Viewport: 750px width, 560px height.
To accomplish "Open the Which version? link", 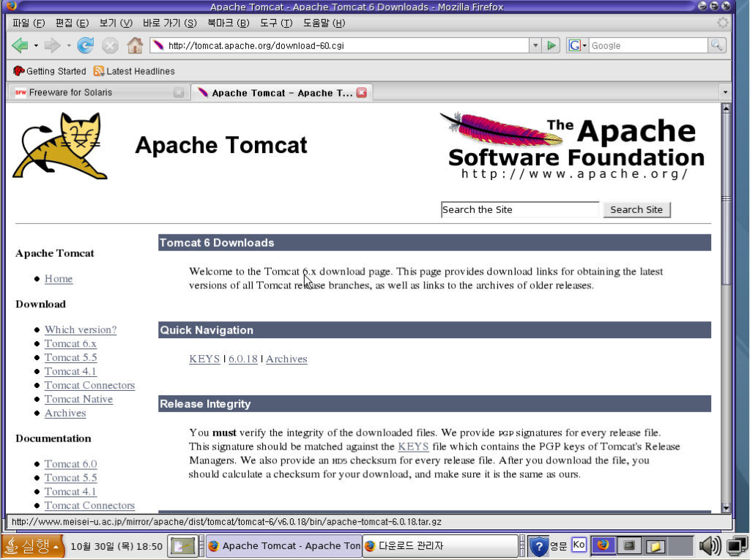I will [x=81, y=330].
